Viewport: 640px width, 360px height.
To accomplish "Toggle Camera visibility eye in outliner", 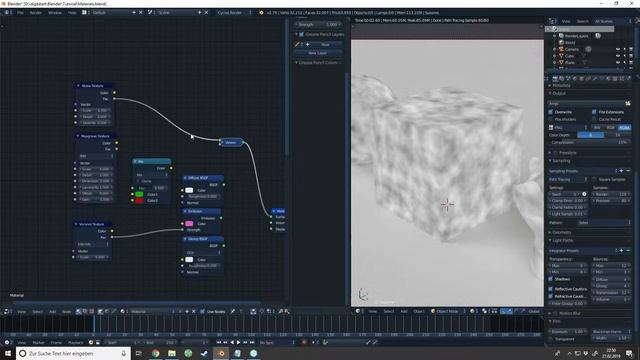I will click(618, 49).
